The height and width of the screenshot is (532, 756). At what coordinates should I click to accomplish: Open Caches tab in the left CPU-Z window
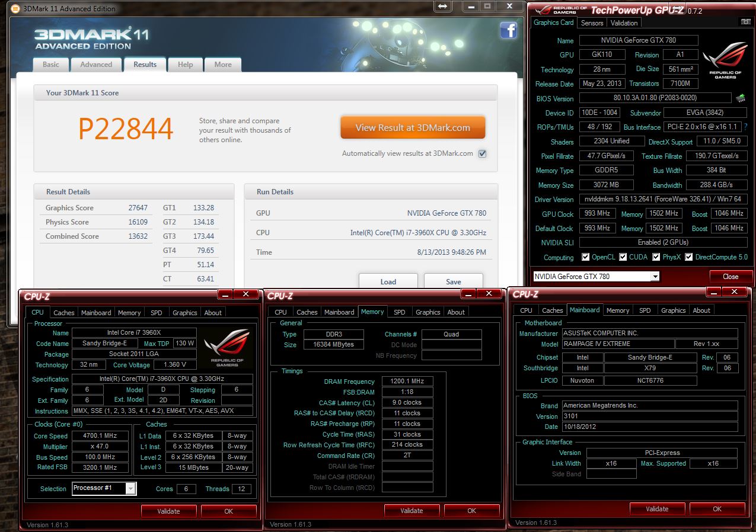[x=63, y=313]
